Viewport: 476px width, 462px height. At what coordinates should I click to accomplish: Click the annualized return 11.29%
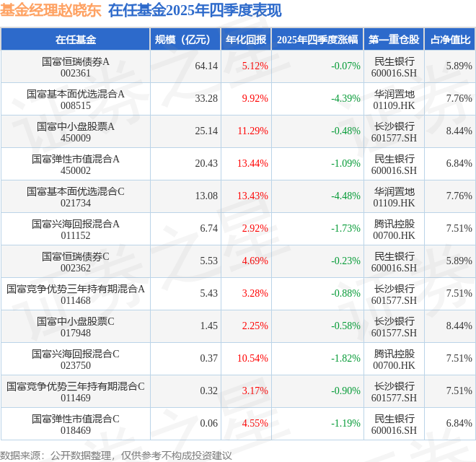click(x=252, y=131)
